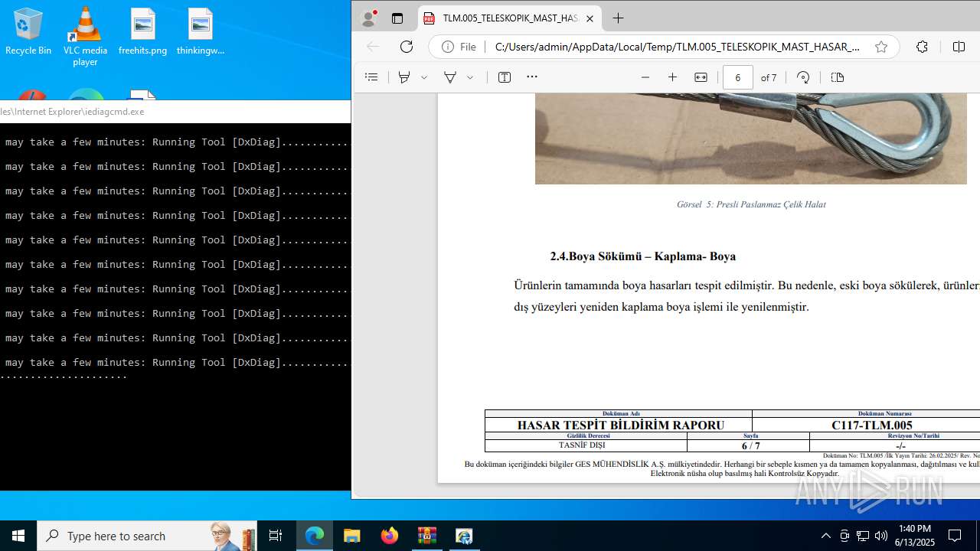Viewport: 980px width, 551px height.
Task: Switch to the iediagcmd taskbar window
Action: point(464,536)
